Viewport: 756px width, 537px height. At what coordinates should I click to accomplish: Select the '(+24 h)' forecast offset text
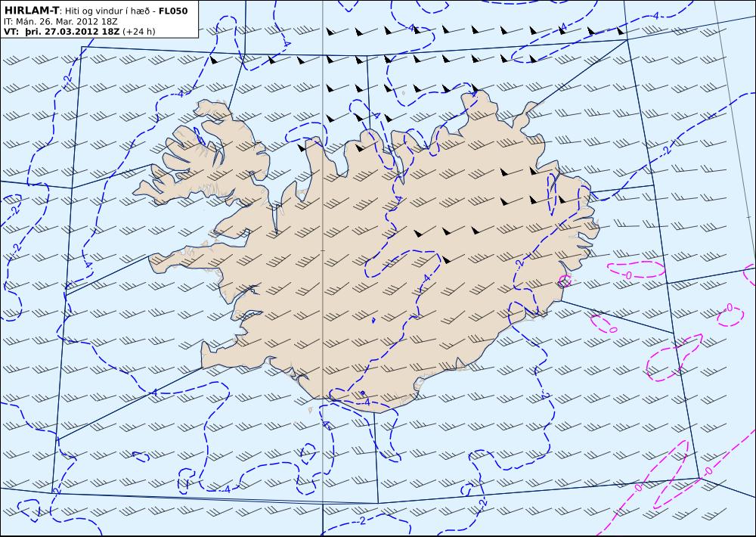(139, 32)
